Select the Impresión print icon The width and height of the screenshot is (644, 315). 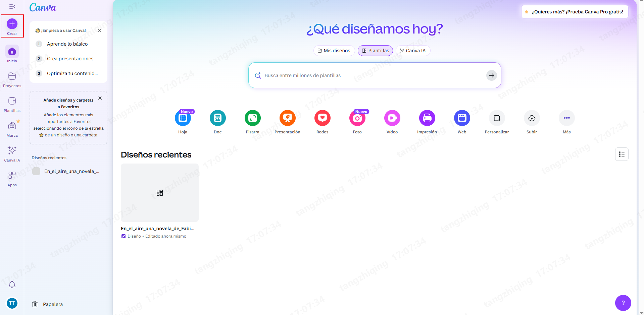coord(427,118)
